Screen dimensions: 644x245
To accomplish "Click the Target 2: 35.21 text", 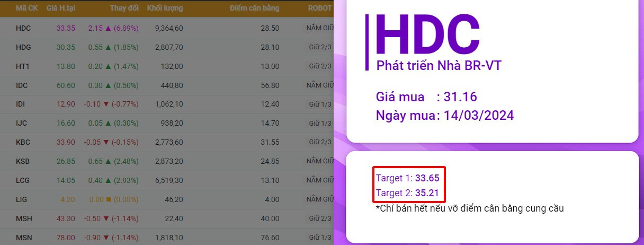I will 408,193.
